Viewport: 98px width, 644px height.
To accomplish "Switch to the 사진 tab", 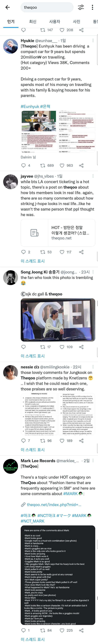I will pos(76,22).
